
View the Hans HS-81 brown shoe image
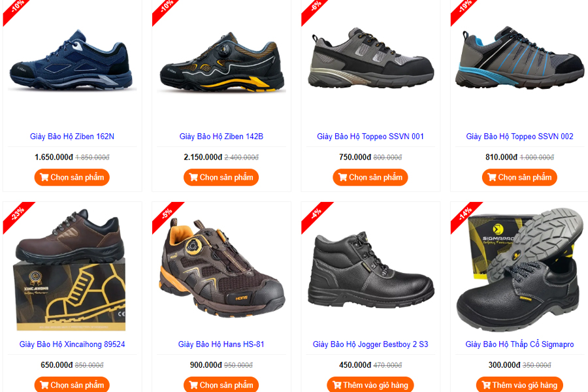(222, 268)
